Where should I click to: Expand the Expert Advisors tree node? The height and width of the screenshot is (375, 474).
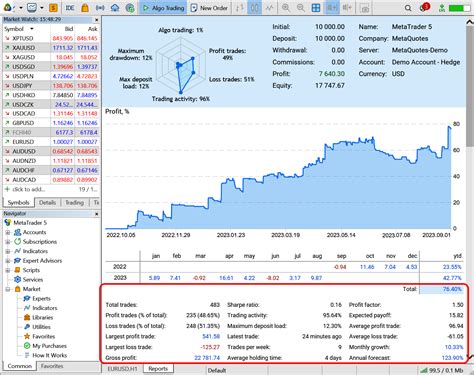coord(8,261)
